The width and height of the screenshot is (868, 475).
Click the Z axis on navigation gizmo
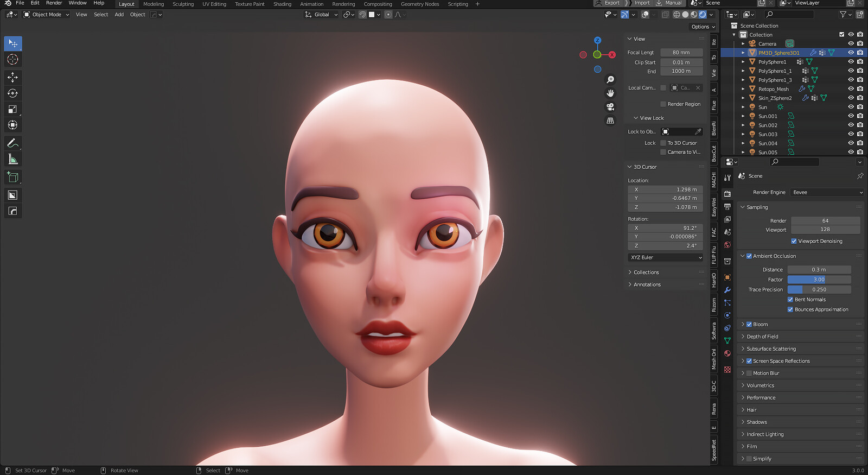click(597, 40)
